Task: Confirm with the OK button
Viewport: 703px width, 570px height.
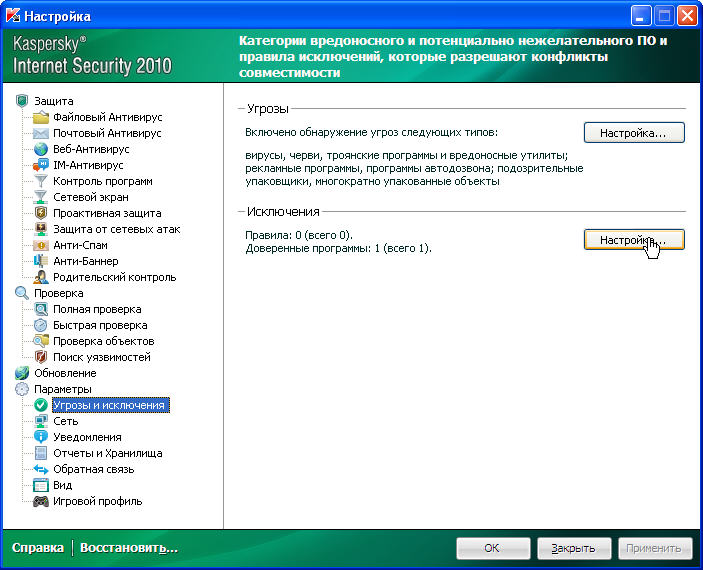Action: point(493,548)
